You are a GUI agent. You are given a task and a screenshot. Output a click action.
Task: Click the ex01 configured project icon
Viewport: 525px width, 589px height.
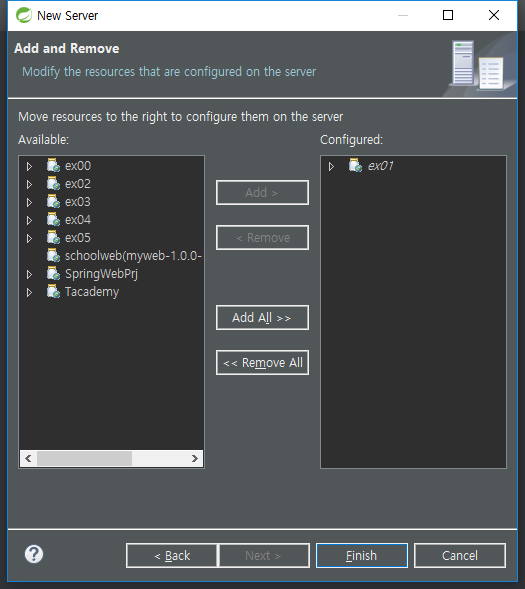(x=355, y=165)
